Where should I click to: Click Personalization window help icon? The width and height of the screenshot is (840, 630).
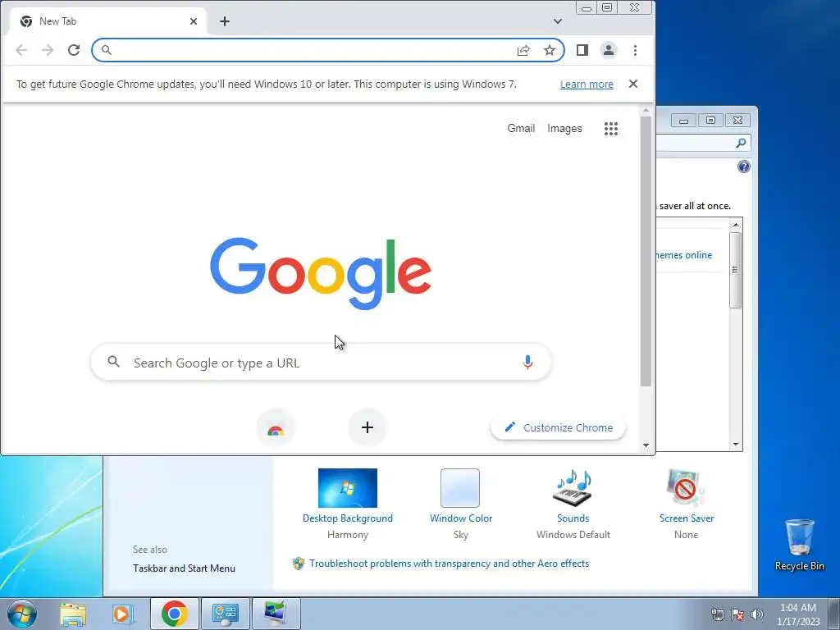[743, 167]
